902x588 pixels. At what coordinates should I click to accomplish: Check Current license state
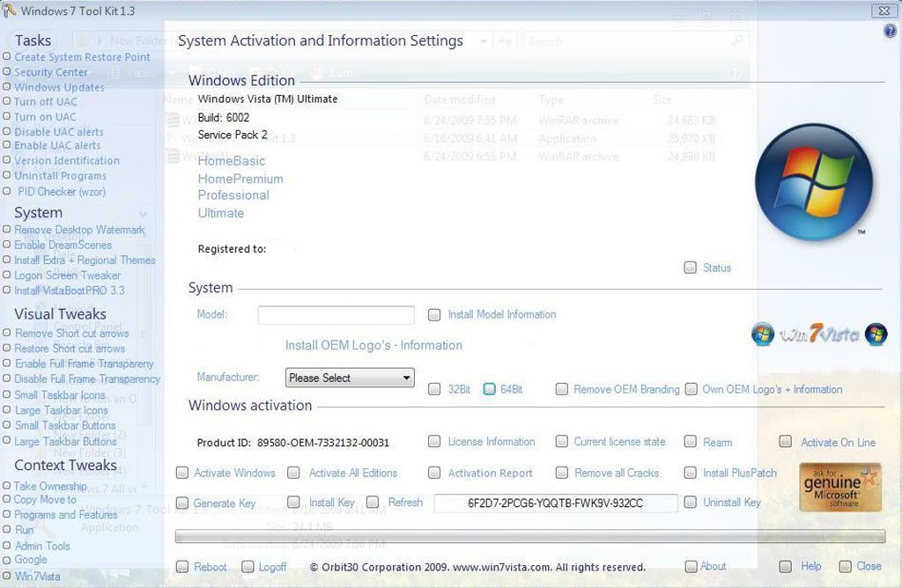pos(561,441)
